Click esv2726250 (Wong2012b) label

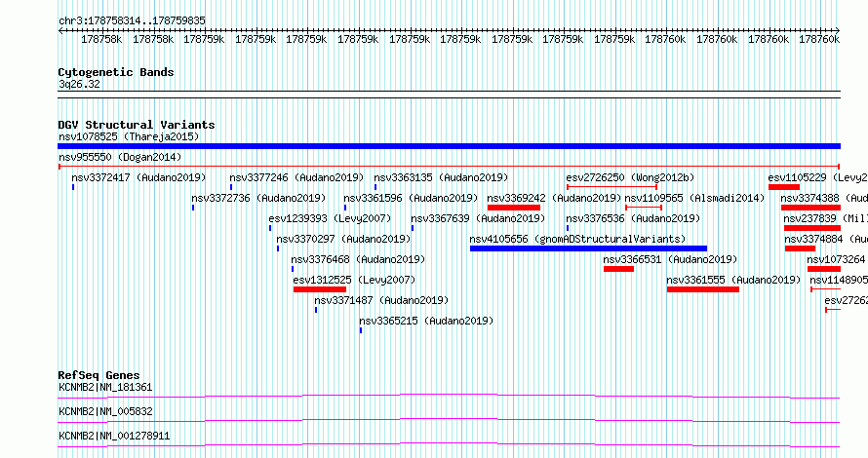click(630, 177)
